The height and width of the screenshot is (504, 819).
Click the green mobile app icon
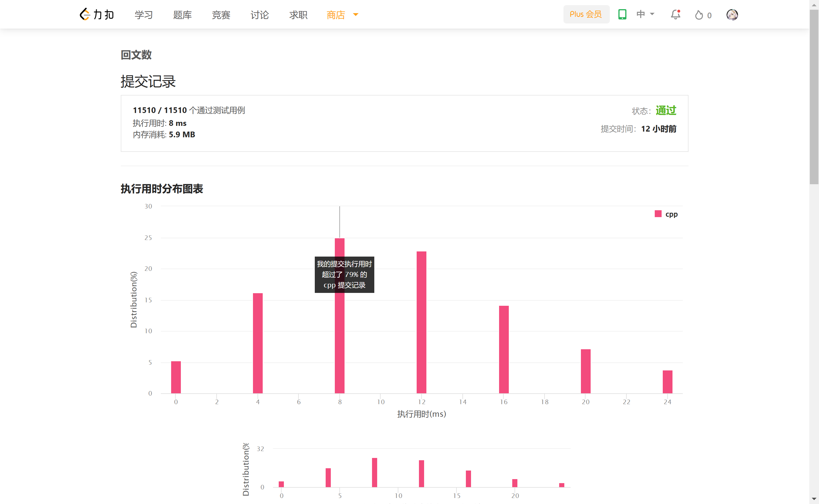[622, 14]
